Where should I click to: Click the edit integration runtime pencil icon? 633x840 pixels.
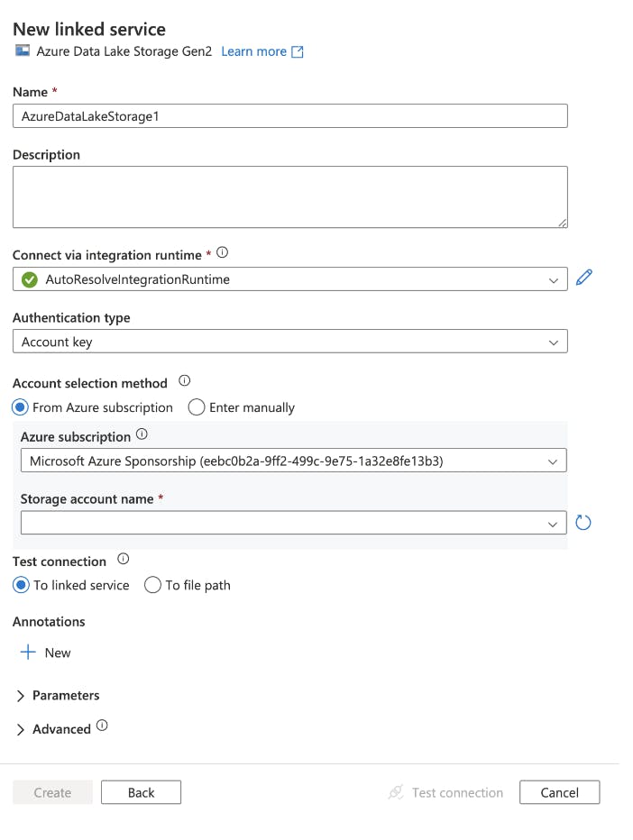click(x=583, y=278)
